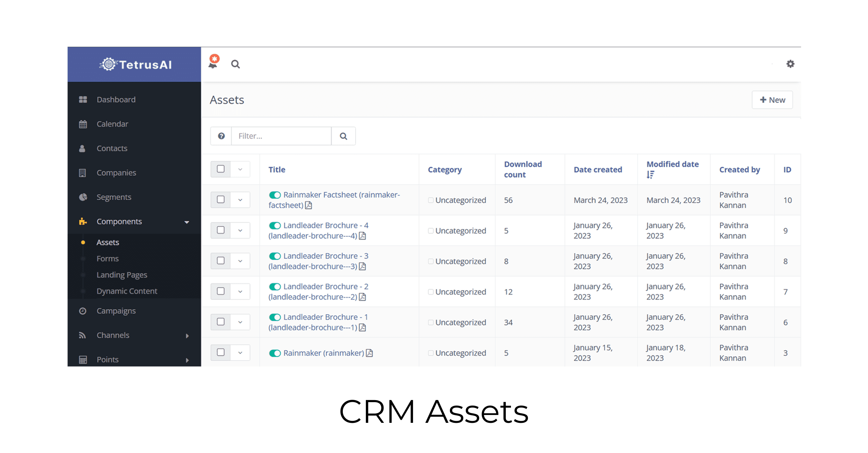868x453 pixels.
Task: Click the Dashboard grid icon in sidebar
Action: click(x=83, y=99)
